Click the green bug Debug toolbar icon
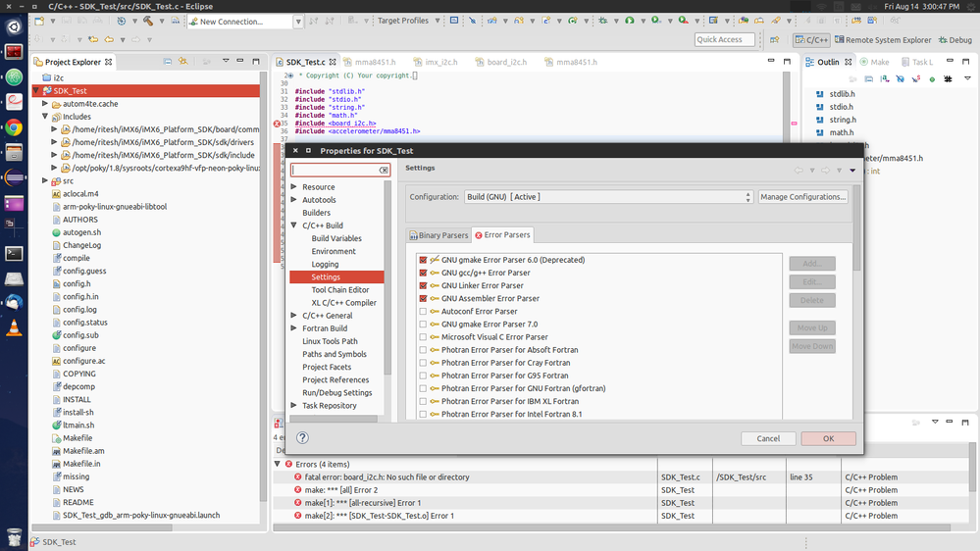Viewport: 980px width, 551px height. pos(603,21)
